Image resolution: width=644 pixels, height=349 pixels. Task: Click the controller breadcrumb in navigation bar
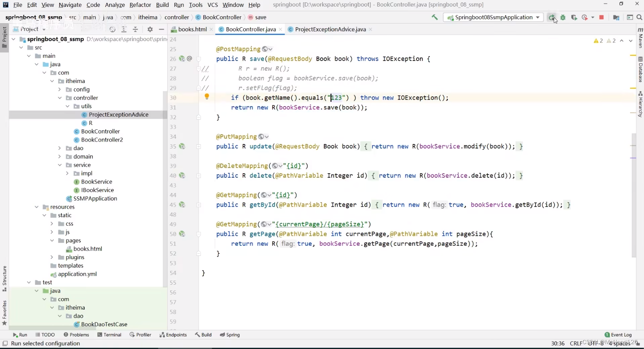(x=177, y=17)
